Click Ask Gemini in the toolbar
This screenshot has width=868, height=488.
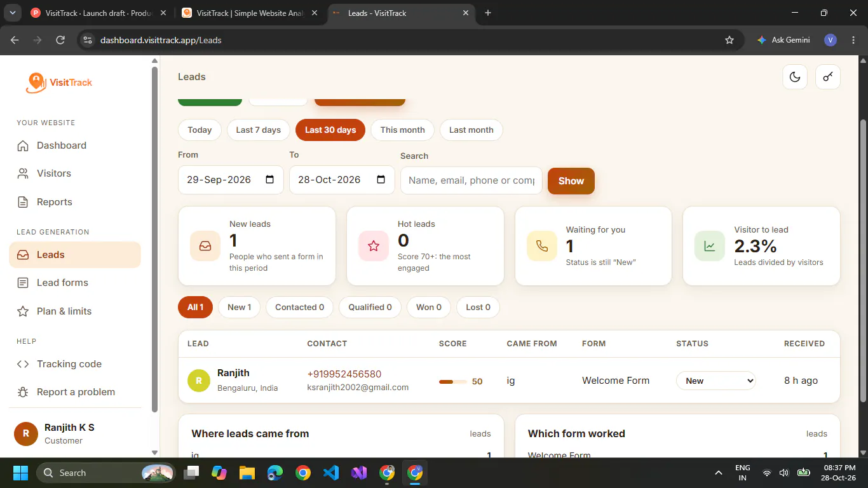pos(783,40)
